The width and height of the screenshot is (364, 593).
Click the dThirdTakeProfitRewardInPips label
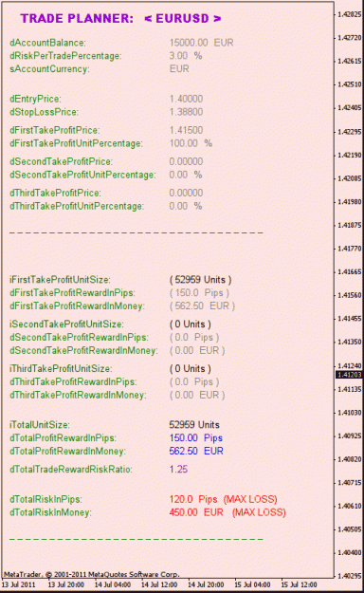click(73, 382)
